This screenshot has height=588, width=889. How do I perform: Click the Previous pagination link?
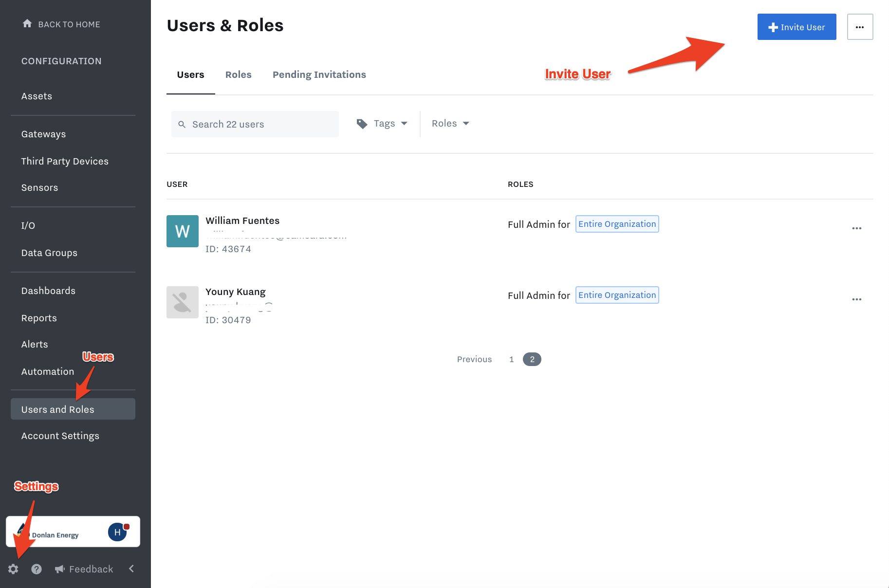point(474,359)
